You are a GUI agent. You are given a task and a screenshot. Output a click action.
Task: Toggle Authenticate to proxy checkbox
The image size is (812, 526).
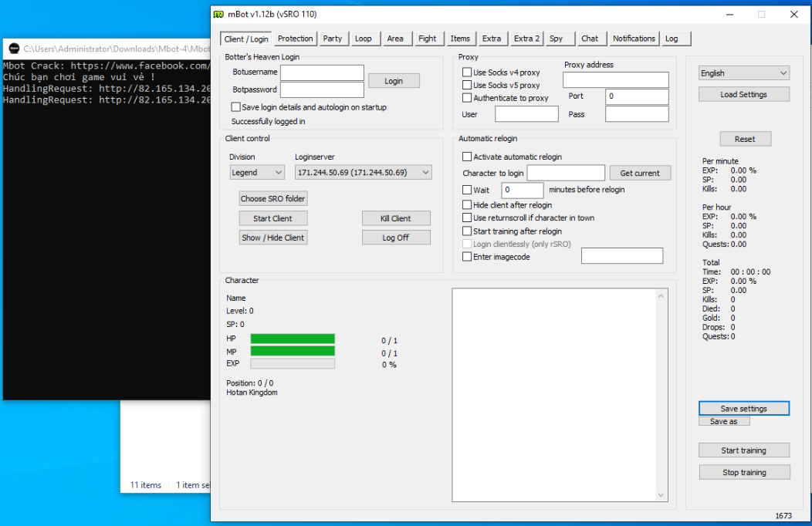pyautogui.click(x=467, y=98)
